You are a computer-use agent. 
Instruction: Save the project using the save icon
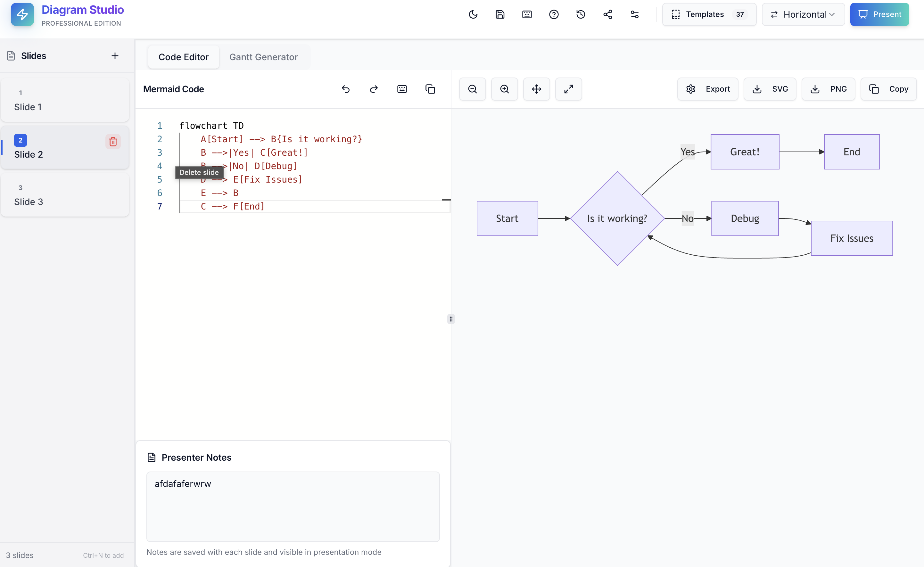point(500,14)
